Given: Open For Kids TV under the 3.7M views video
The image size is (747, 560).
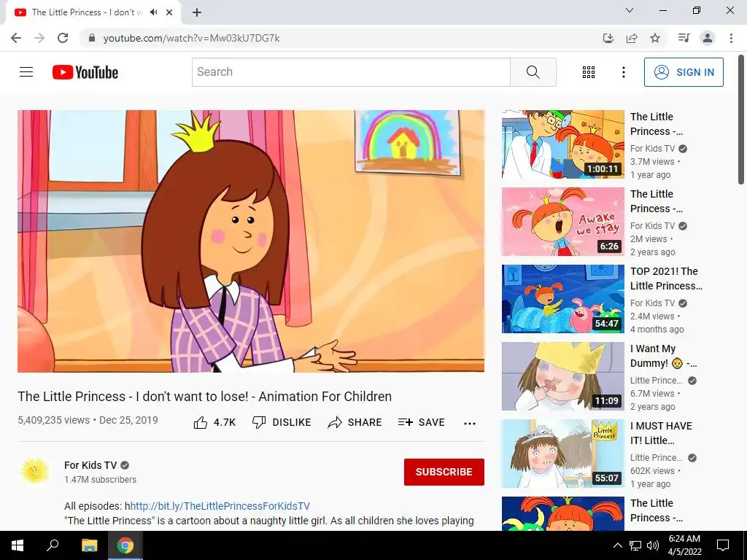Looking at the screenshot, I should [652, 149].
